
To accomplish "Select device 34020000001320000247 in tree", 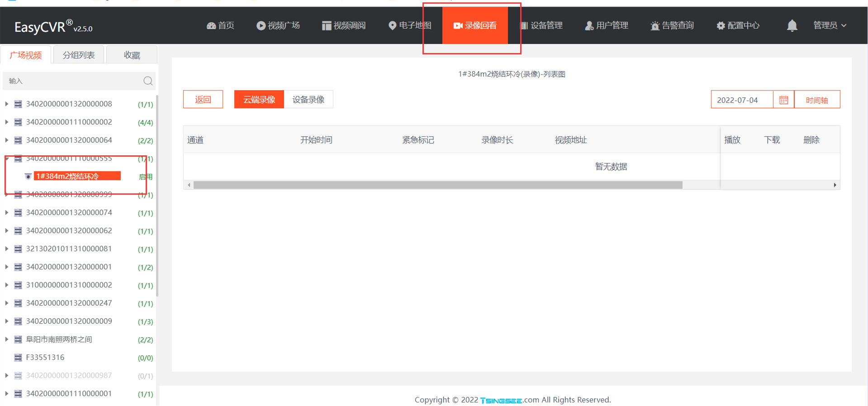I will click(69, 303).
